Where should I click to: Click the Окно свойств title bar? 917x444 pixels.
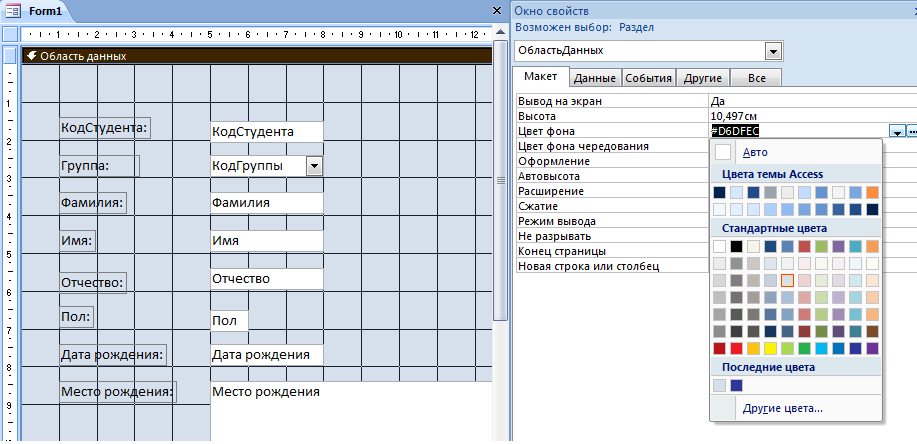[713, 11]
